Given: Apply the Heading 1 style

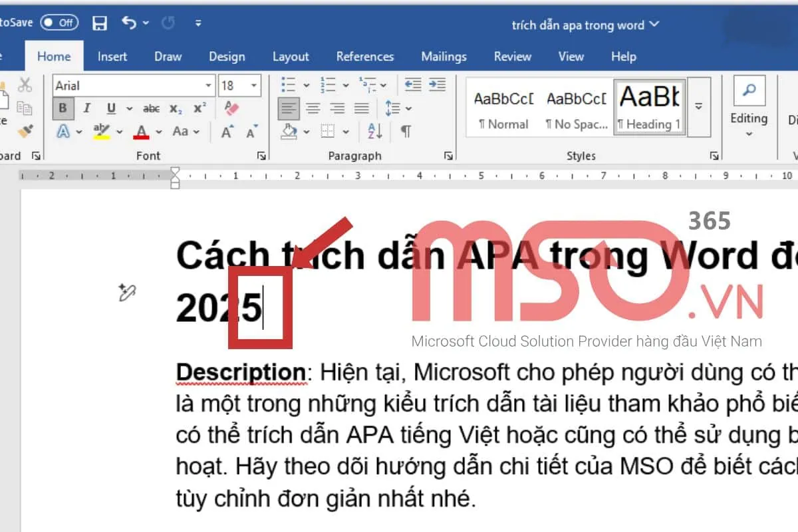Looking at the screenshot, I should pyautogui.click(x=649, y=106).
